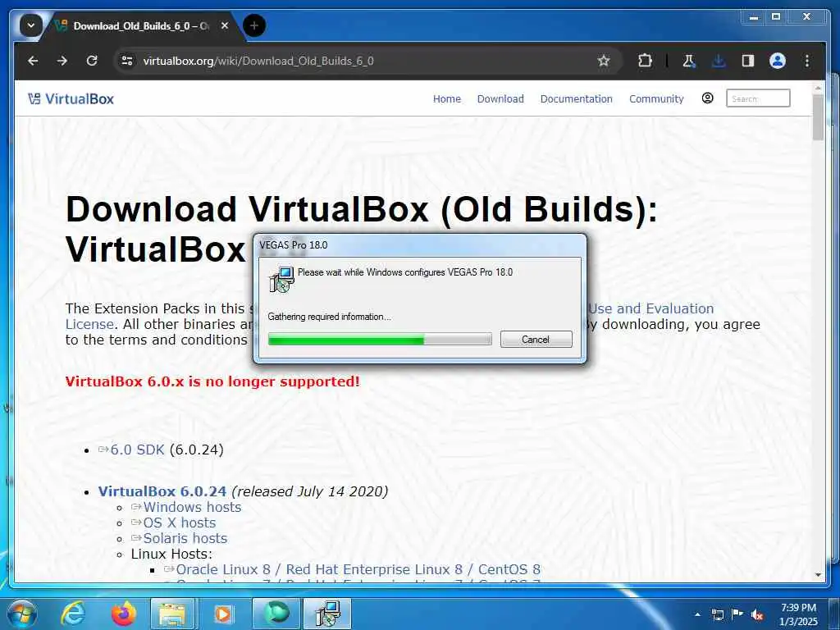Open a new browser tab

254,25
